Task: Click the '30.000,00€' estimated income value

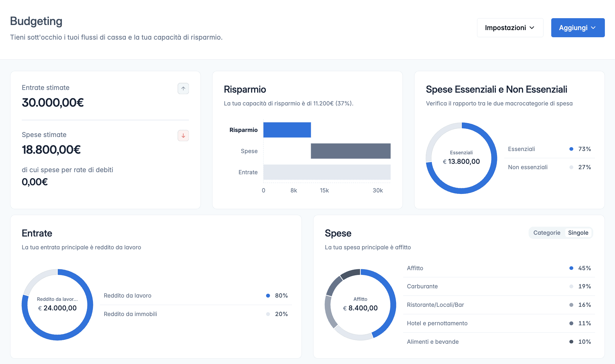Action: [x=53, y=102]
